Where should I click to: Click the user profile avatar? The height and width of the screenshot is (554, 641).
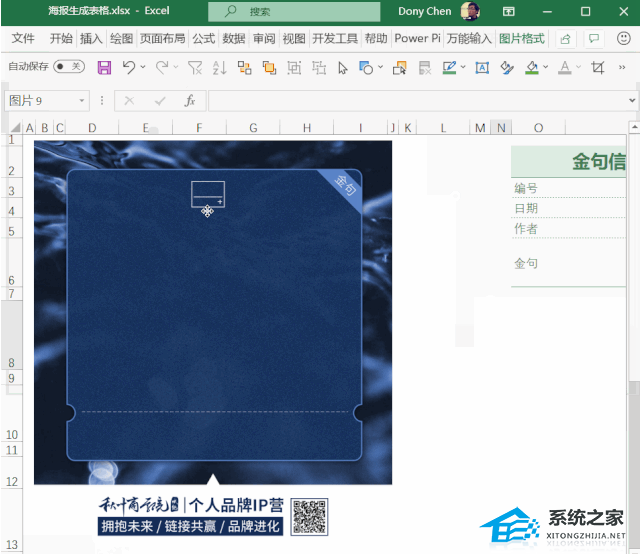click(x=470, y=11)
